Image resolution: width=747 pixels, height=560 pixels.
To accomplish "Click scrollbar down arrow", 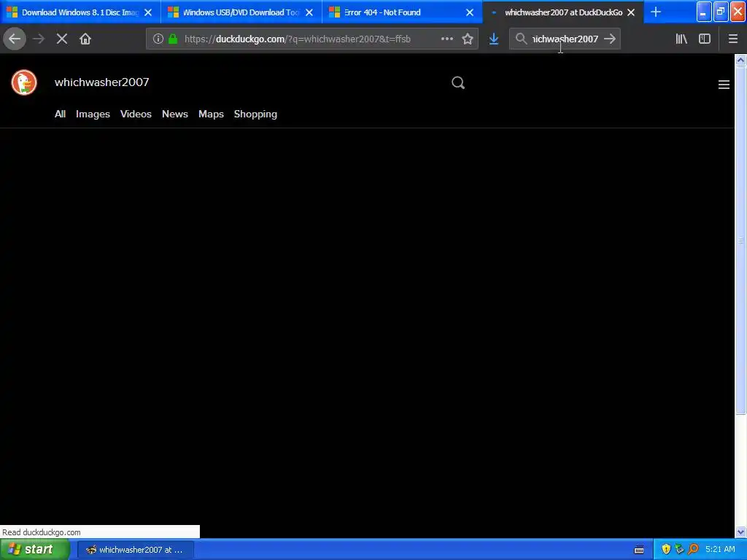I will click(x=740, y=532).
